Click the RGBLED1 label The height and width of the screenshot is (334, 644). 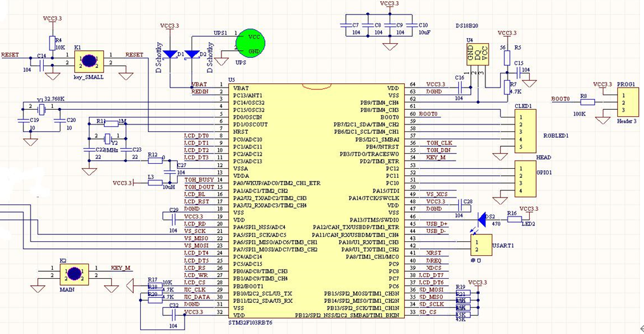click(x=556, y=136)
